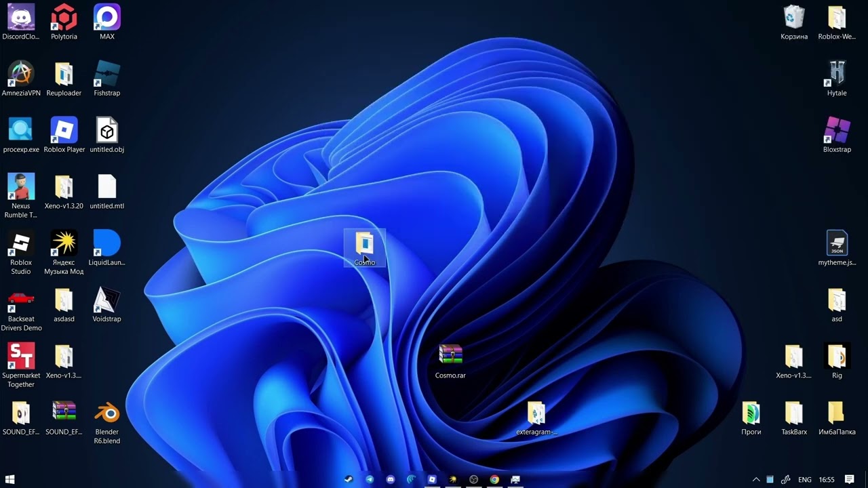Image resolution: width=868 pixels, height=488 pixels.
Task: Select the Яндекс Музыка Мод shortcut
Action: tap(64, 252)
